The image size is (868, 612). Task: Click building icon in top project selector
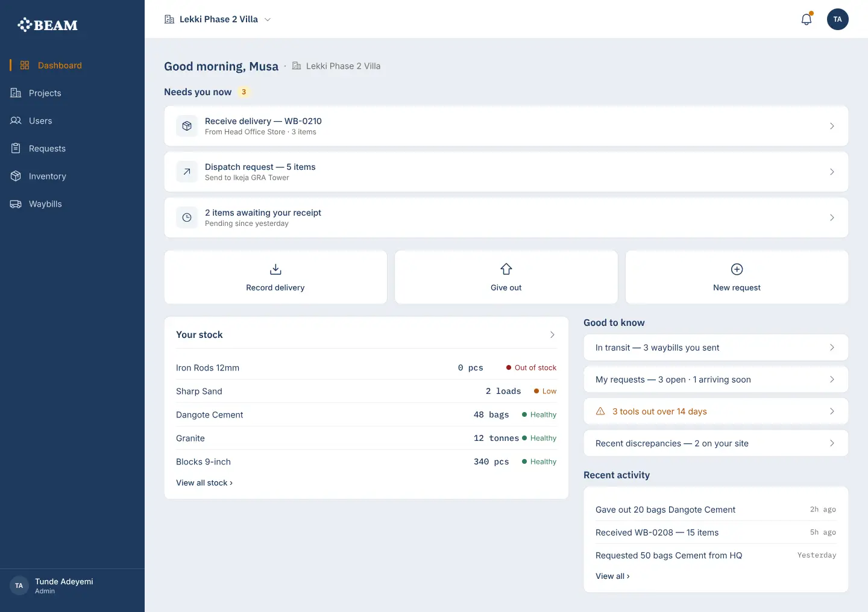coord(169,19)
